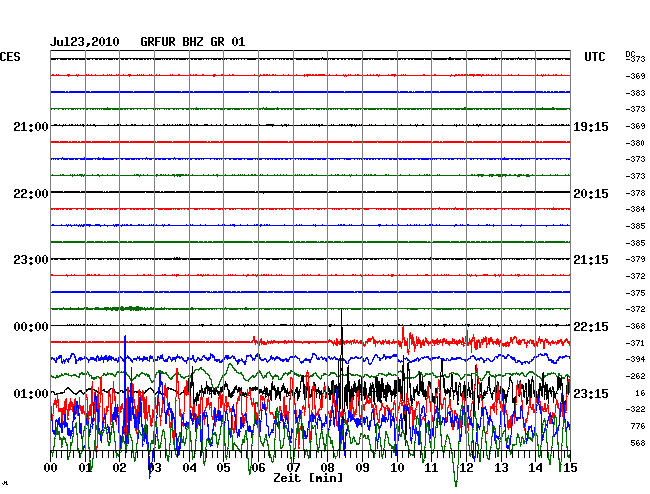The image size is (650, 494).
Task: Click minute 11 on the time axis
Action: [431, 468]
